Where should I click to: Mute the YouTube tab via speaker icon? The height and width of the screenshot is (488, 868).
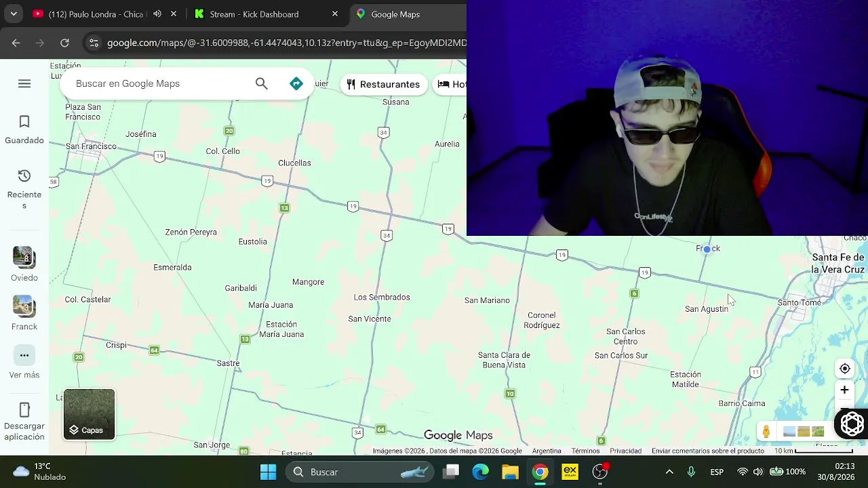pos(157,14)
